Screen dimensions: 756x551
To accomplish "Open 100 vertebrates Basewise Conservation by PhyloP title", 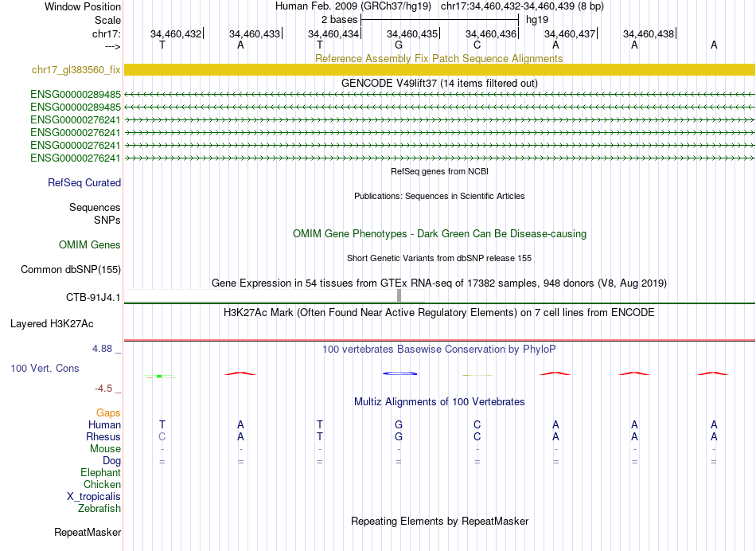I will pyautogui.click(x=439, y=350).
